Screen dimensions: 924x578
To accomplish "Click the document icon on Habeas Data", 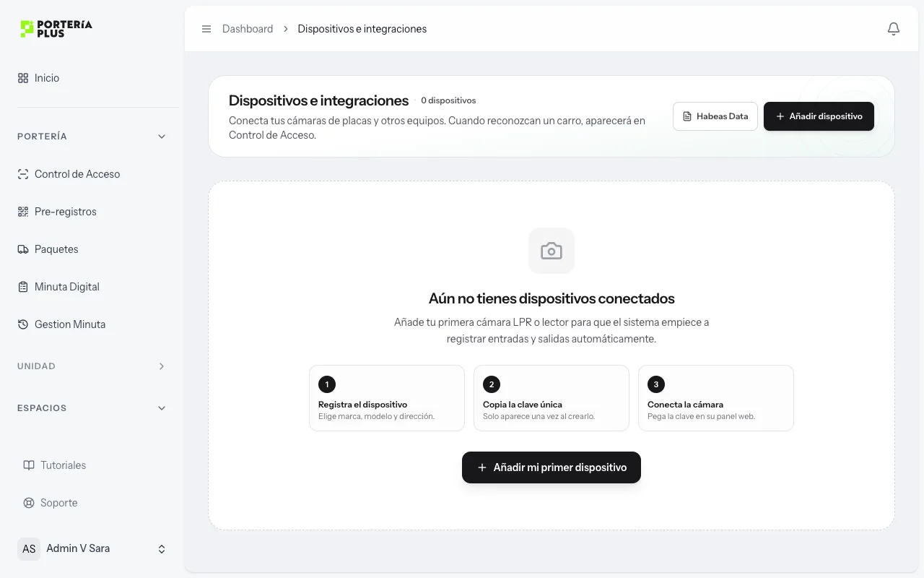I will pyautogui.click(x=687, y=116).
